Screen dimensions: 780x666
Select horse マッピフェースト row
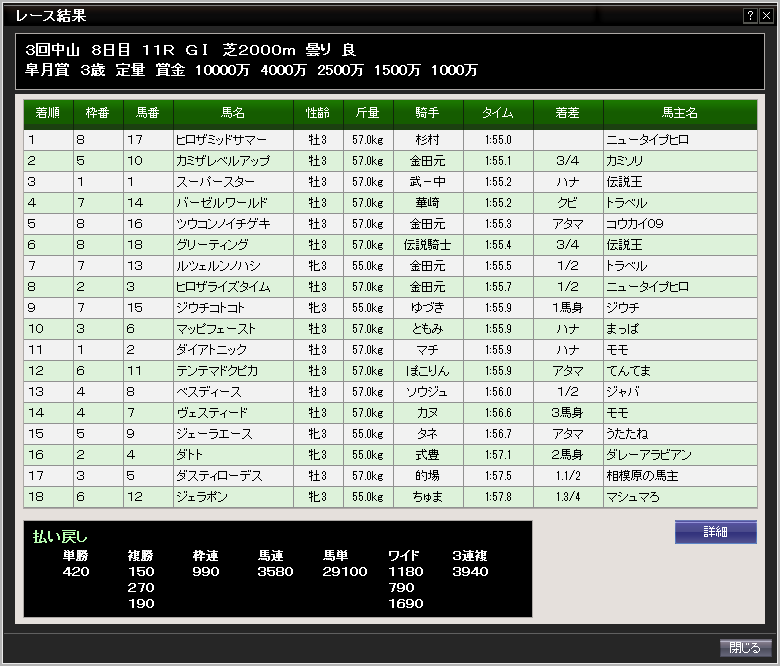coord(390,329)
